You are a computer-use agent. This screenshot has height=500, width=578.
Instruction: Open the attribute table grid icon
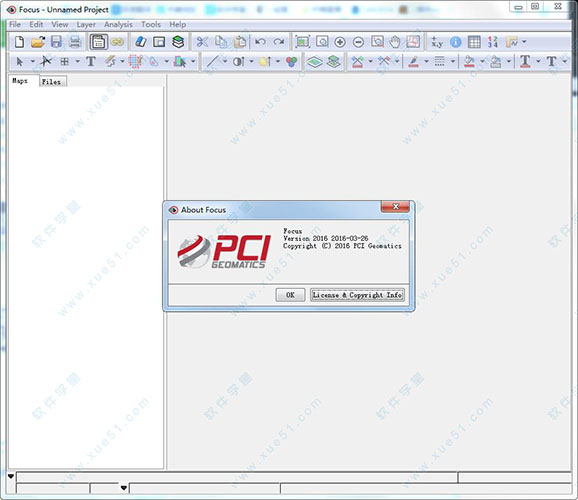[x=474, y=42]
